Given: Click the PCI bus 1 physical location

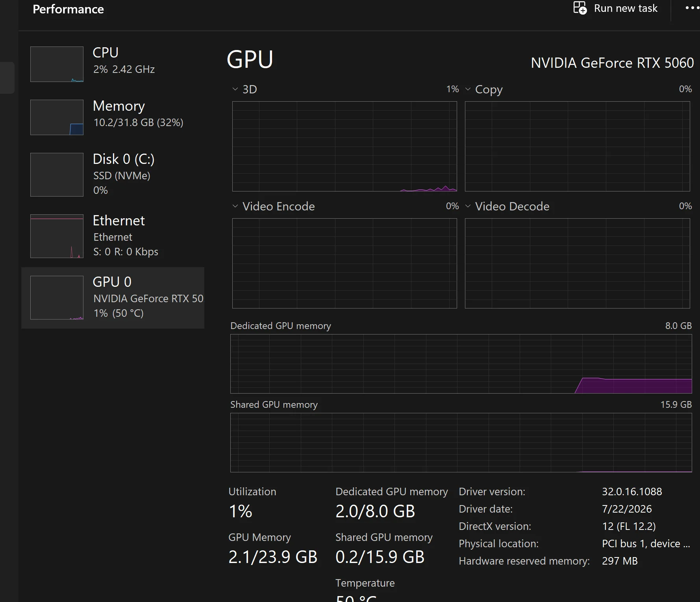Looking at the screenshot, I should coord(646,544).
